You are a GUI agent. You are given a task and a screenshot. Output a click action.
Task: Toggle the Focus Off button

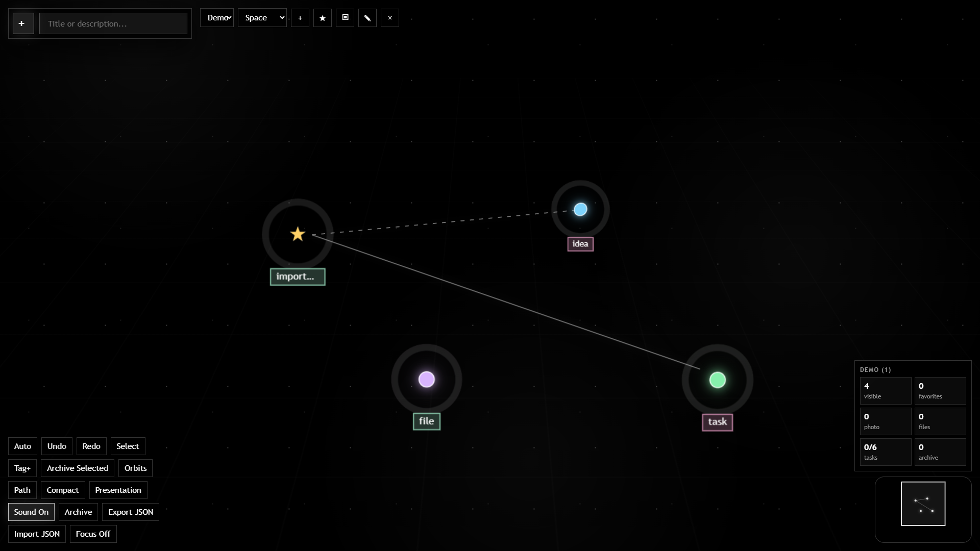(x=93, y=534)
